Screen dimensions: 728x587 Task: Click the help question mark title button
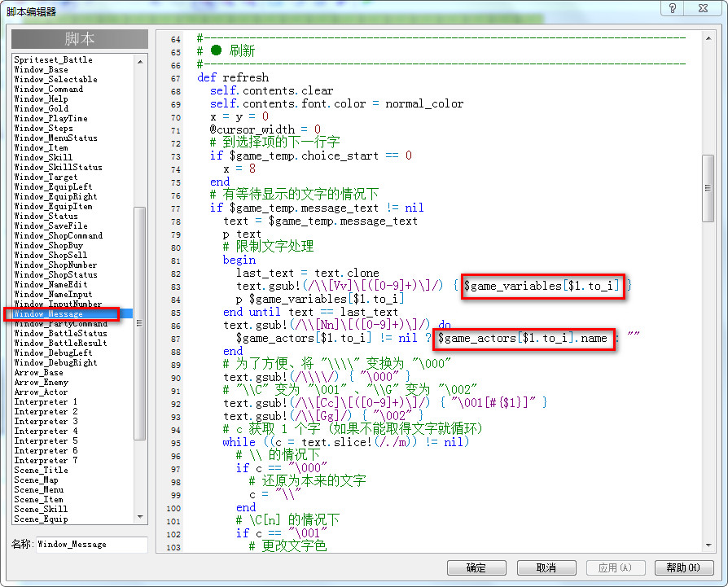pyautogui.click(x=673, y=8)
